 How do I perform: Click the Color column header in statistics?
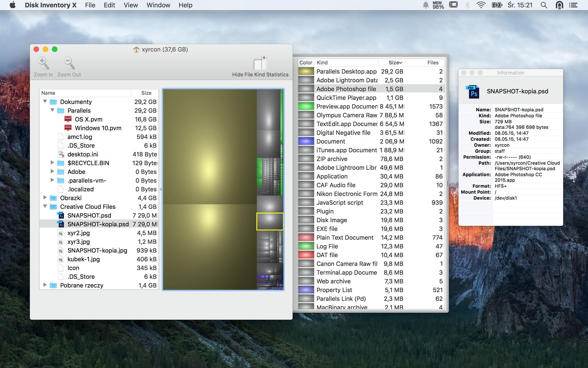tap(306, 63)
